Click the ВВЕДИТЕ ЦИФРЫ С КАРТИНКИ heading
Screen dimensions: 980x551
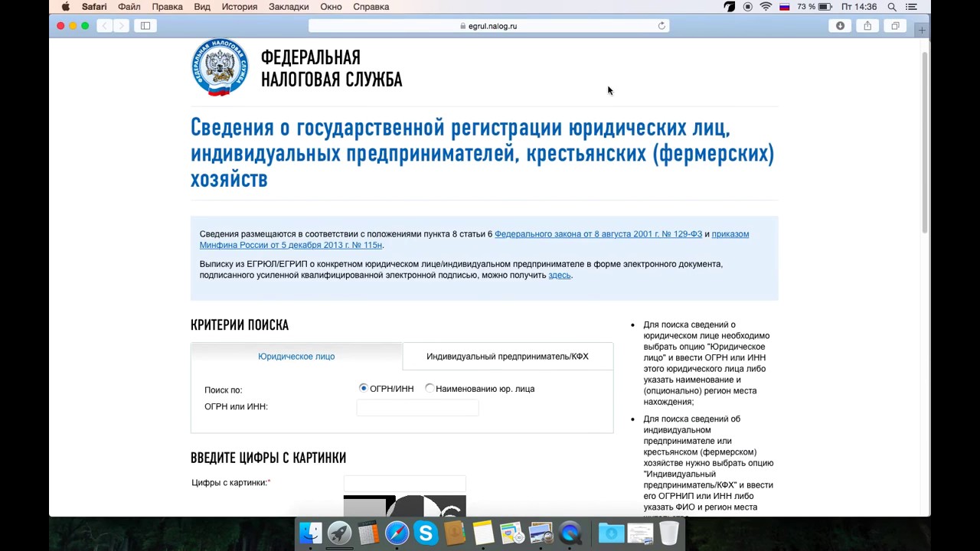pos(268,458)
